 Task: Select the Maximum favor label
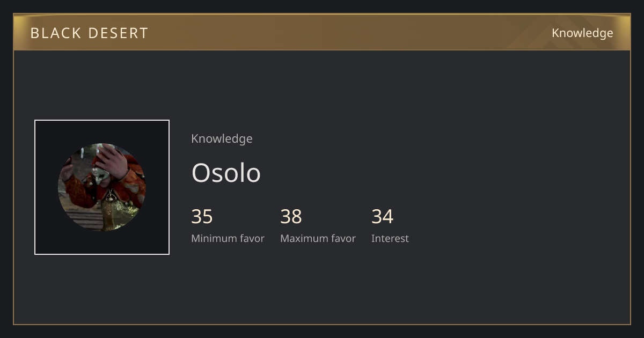(318, 238)
